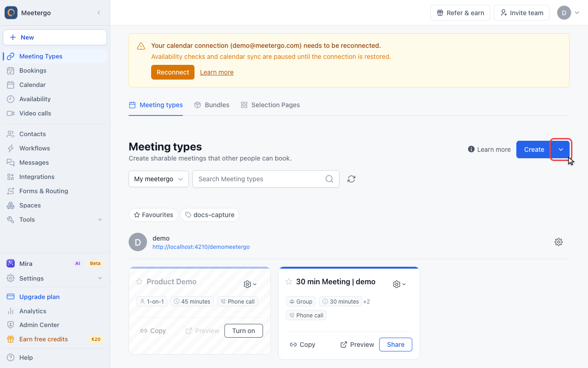Click Learn more in warning banner
588x368 pixels.
tap(217, 72)
